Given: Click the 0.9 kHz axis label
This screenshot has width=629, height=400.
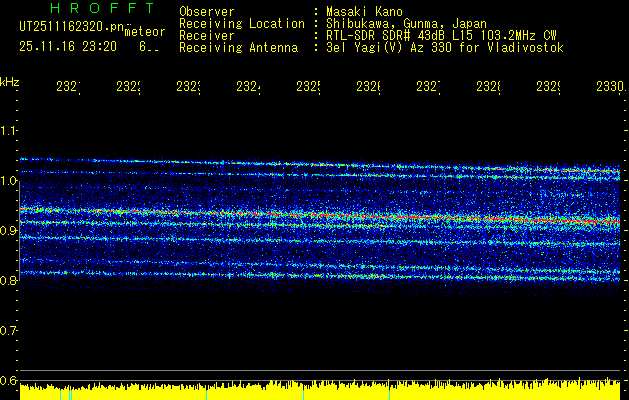Looking at the screenshot, I should [8, 230].
